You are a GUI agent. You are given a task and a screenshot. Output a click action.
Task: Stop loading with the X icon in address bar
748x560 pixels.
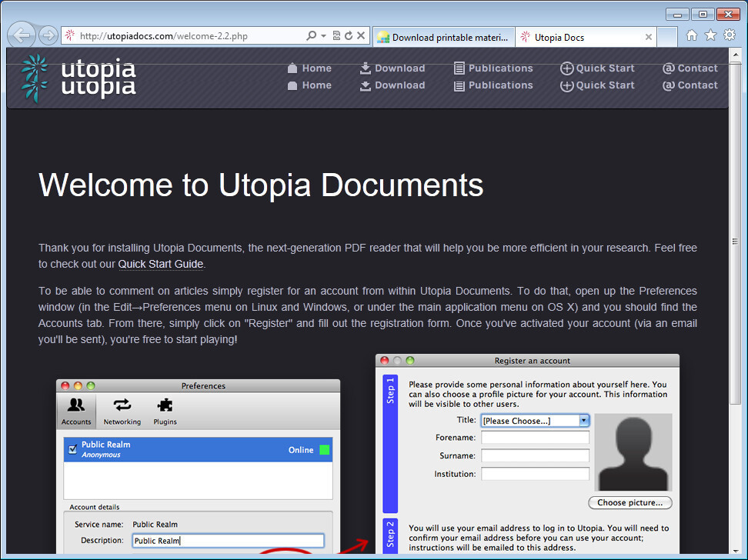[x=361, y=36]
